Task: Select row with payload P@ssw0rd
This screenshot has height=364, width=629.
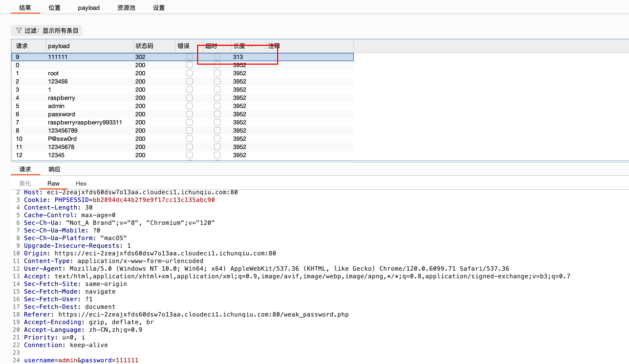Action: click(x=62, y=139)
